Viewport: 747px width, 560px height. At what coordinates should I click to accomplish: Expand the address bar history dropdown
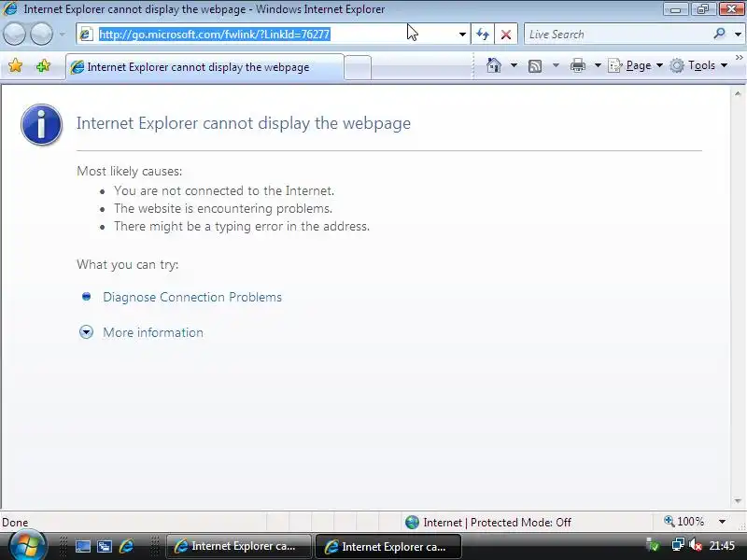click(x=462, y=35)
